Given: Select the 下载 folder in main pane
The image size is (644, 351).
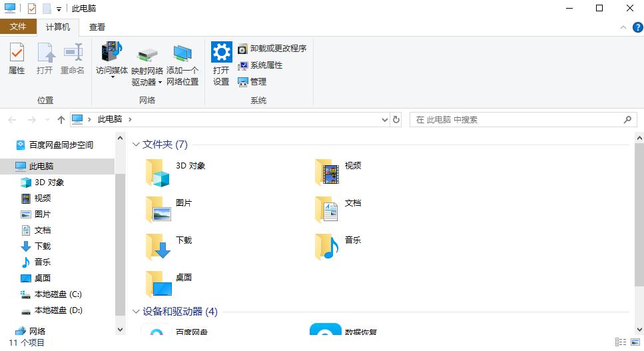Looking at the screenshot, I should (x=168, y=247).
